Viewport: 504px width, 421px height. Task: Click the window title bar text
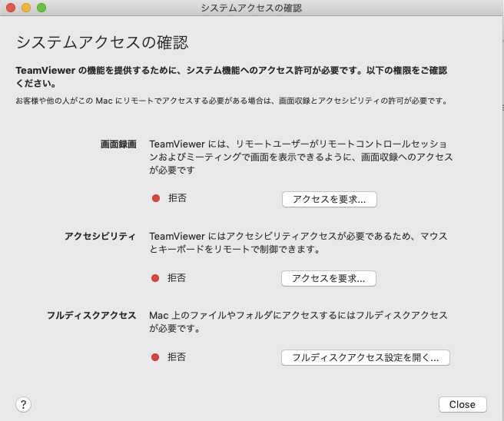[x=251, y=8]
